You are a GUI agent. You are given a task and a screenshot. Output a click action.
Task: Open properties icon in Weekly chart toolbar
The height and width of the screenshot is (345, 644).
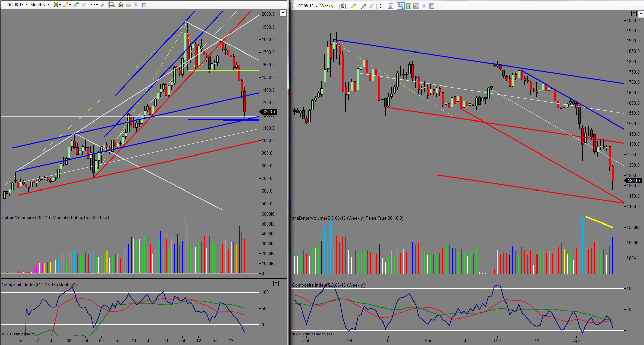[x=432, y=6]
